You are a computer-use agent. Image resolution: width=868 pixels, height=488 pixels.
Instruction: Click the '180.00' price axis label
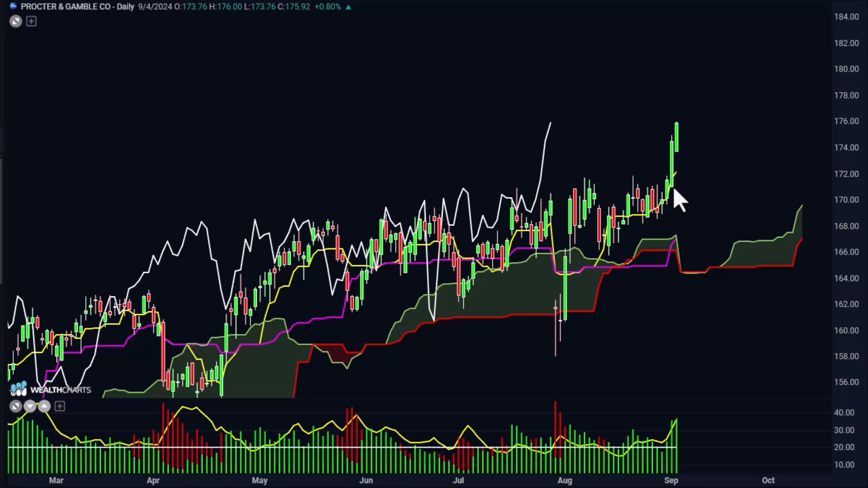[x=846, y=69]
